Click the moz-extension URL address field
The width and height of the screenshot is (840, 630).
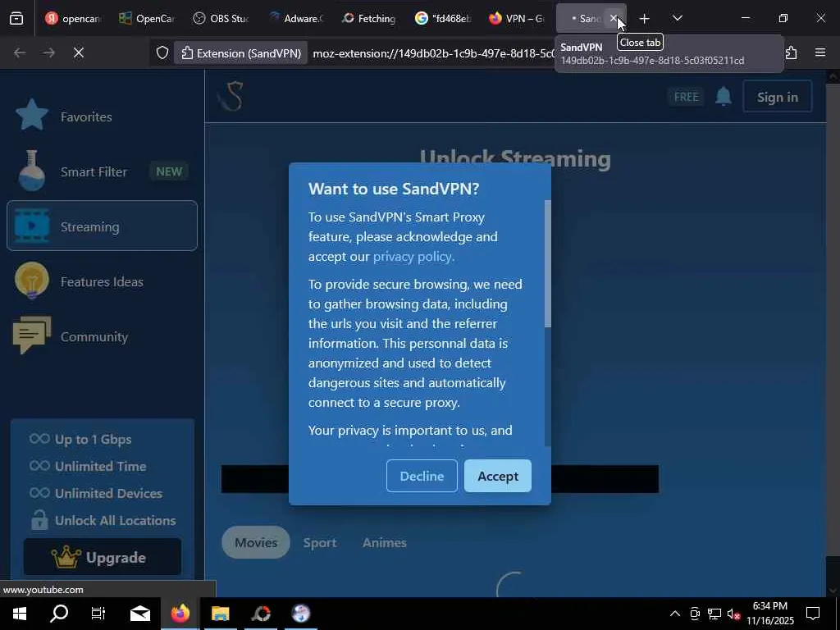[x=433, y=53]
